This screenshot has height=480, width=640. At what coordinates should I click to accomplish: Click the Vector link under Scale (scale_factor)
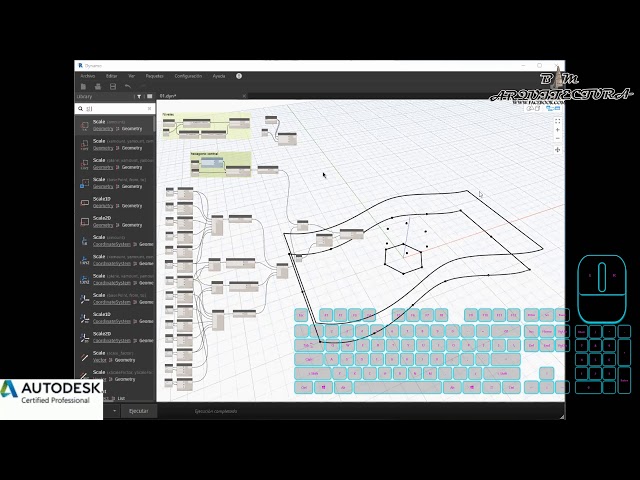pyautogui.click(x=100, y=360)
